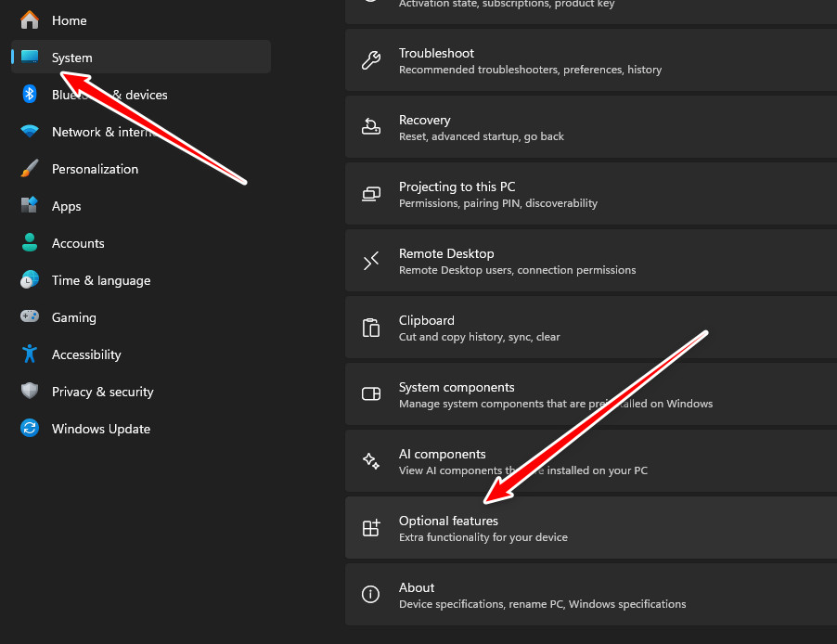Click the AI components sparkle icon

[x=371, y=461]
